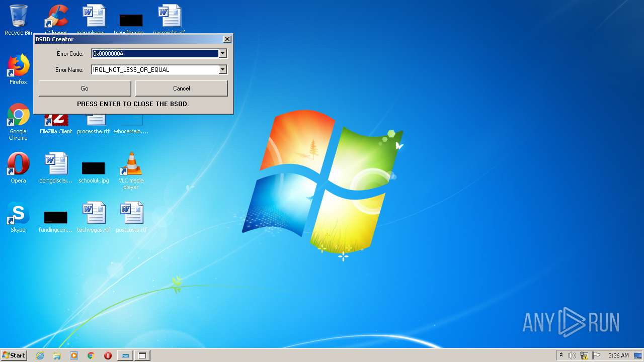Select the Recycle Bin desktop icon

click(18, 20)
